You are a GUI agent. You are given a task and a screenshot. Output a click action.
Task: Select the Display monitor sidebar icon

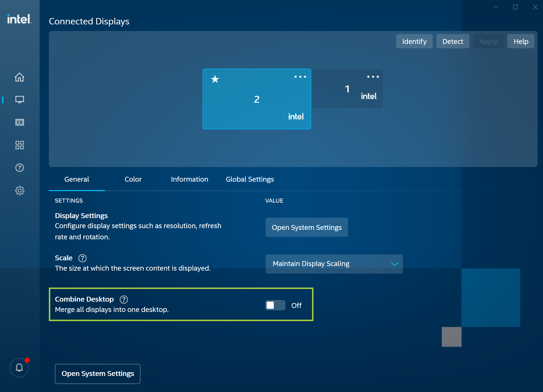20,100
